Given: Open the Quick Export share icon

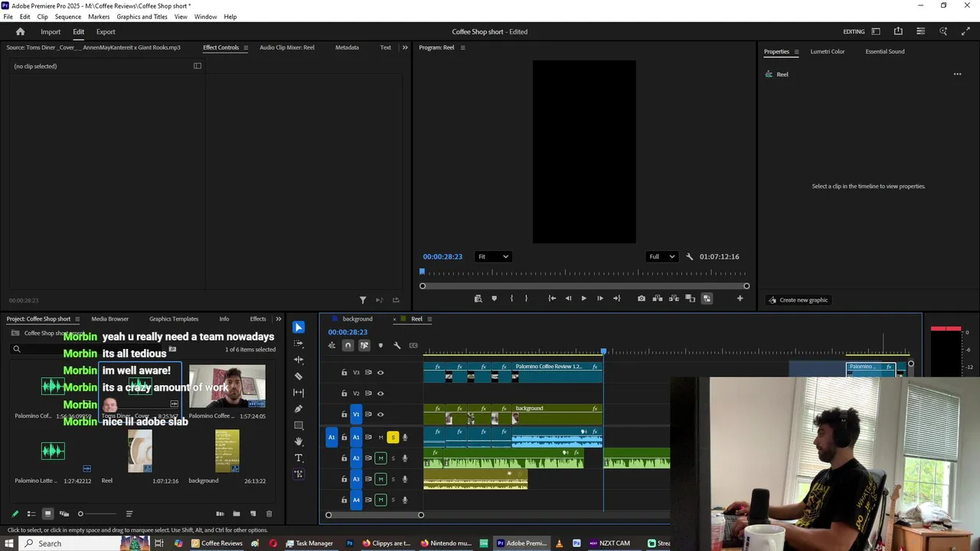Looking at the screenshot, I should (898, 31).
